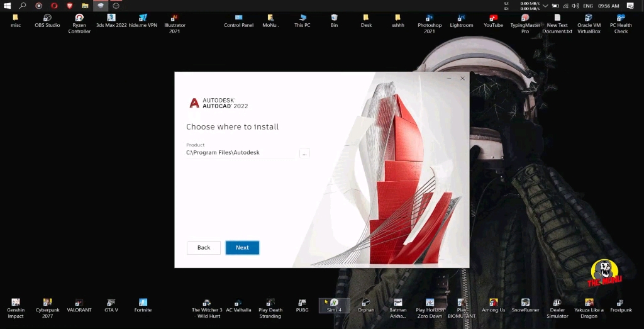Switch the ENG input language indicator
Image resolution: width=644 pixels, height=329 pixels.
pyautogui.click(x=588, y=6)
